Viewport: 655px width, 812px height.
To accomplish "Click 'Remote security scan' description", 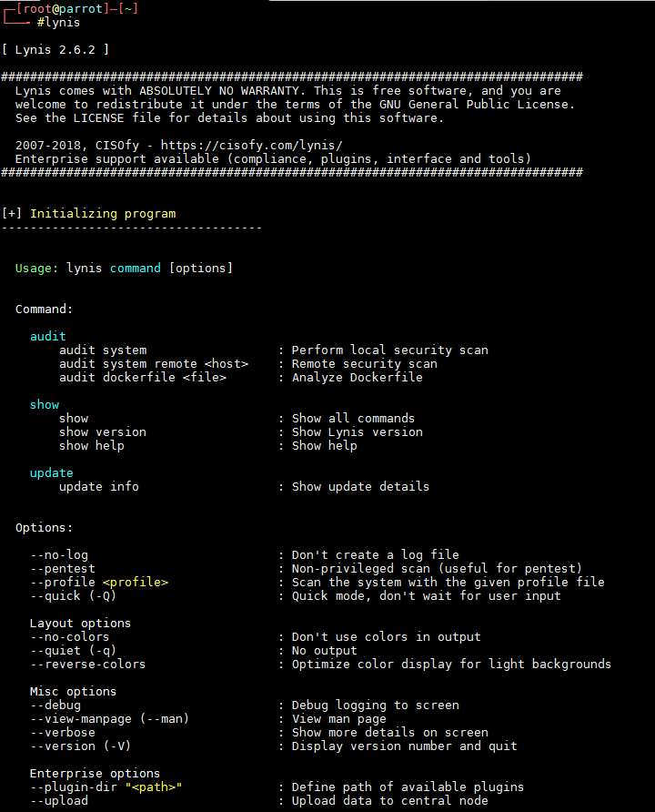I will pyautogui.click(x=364, y=364).
